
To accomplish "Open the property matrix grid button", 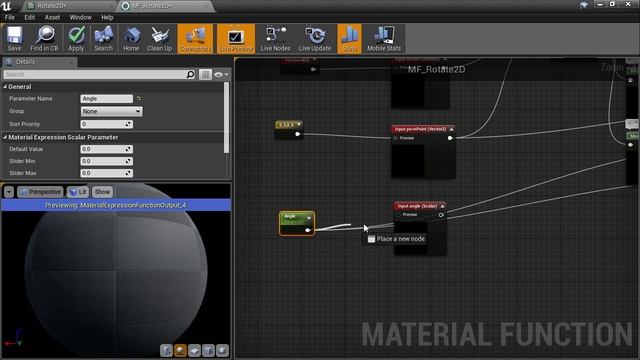I will 205,74.
